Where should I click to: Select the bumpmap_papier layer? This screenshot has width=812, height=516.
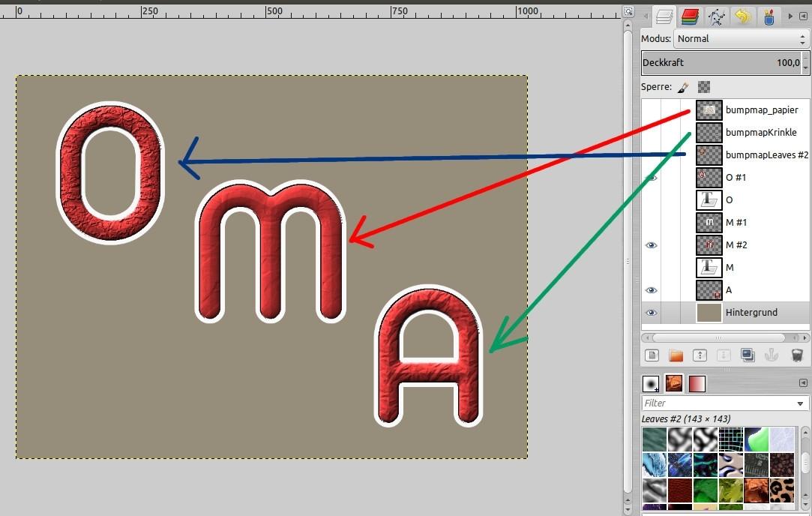pos(761,110)
